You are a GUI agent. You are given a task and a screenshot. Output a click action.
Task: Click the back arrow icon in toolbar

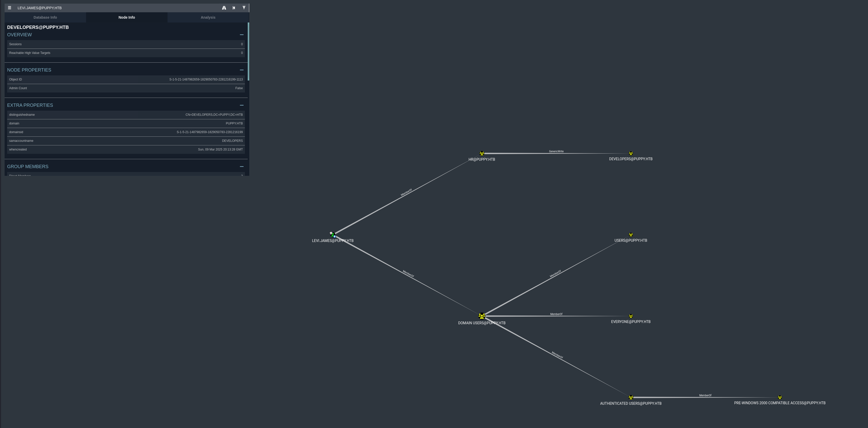[x=234, y=7]
